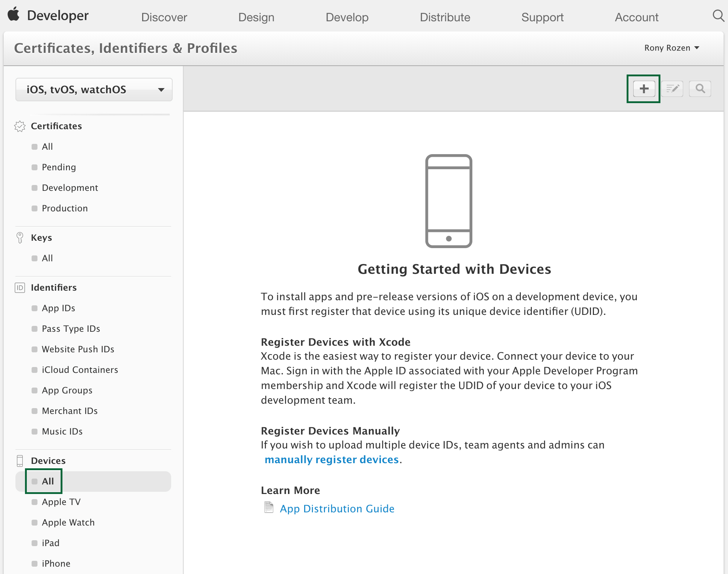Click the Keys section key icon
This screenshot has height=574, width=728.
20,238
